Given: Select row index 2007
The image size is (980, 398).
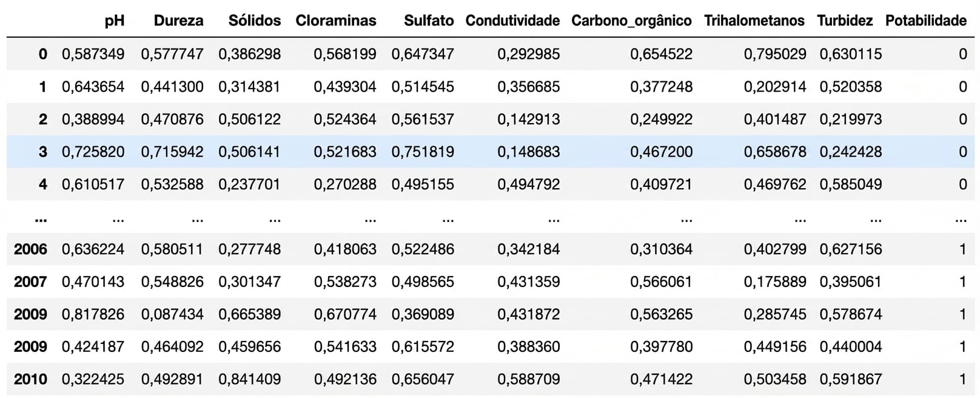Looking at the screenshot, I should click(30, 282).
